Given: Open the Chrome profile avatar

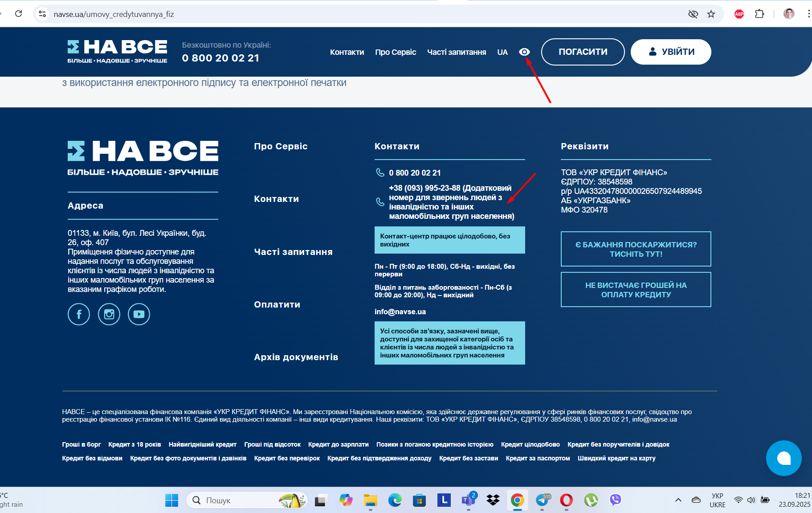Looking at the screenshot, I should coord(789,14).
